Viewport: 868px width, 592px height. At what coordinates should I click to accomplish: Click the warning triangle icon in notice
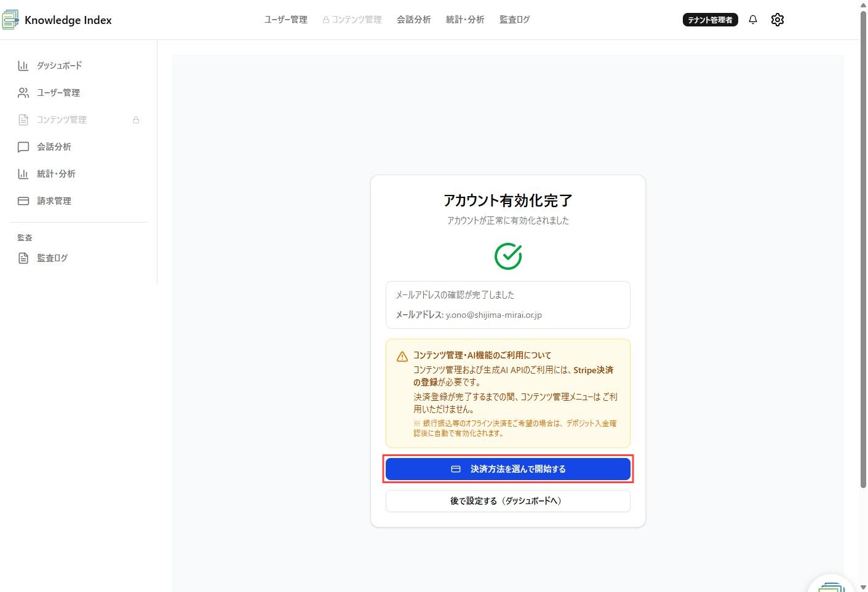coord(402,357)
